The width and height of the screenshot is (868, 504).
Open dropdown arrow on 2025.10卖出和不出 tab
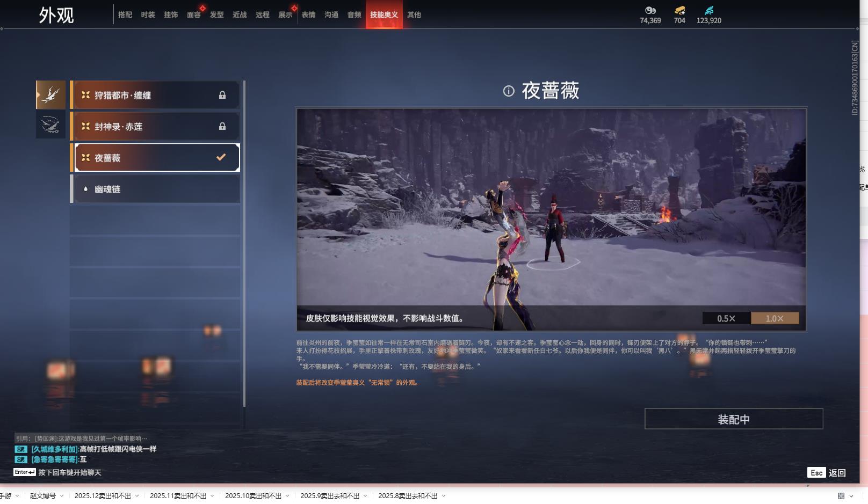point(287,496)
